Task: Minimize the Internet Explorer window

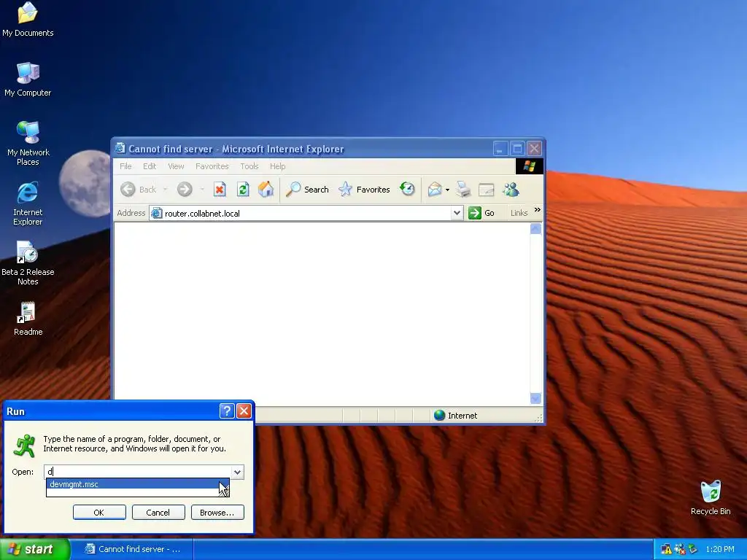Action: pyautogui.click(x=500, y=149)
